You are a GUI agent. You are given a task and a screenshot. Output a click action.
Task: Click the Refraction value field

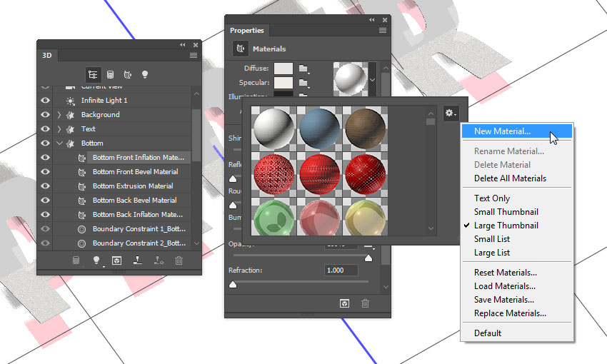click(341, 270)
